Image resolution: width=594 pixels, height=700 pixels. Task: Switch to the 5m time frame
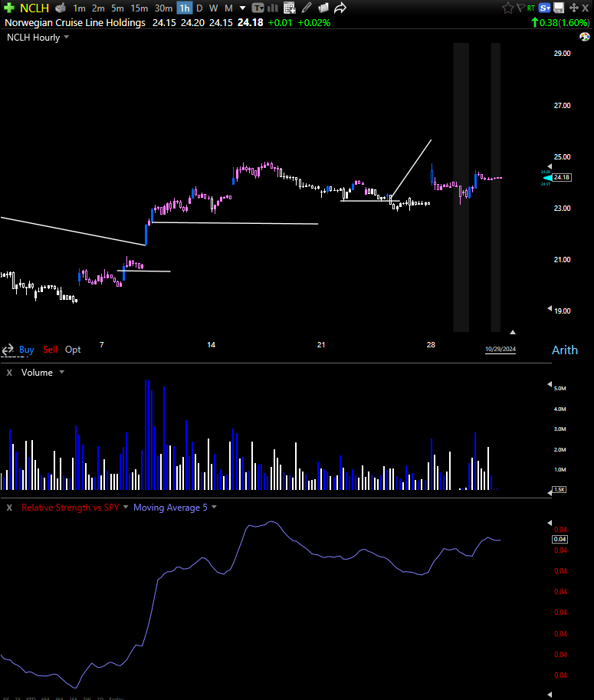pos(117,8)
